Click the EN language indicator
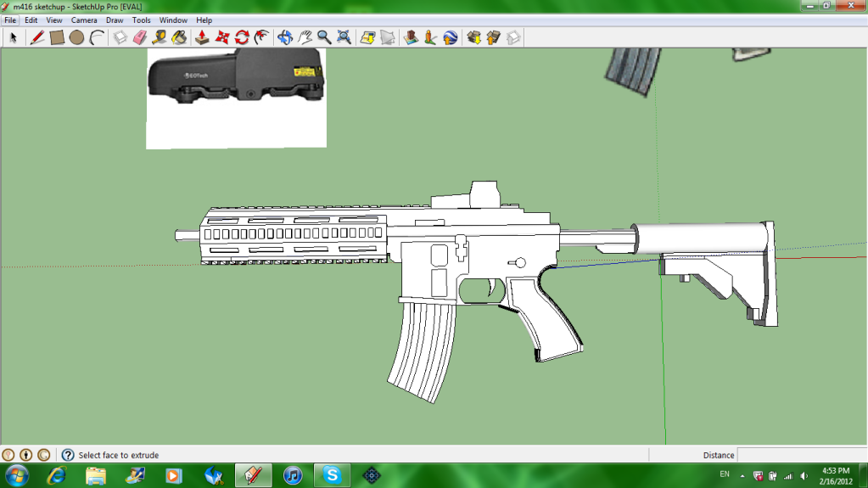Screen dimensions: 868x488 tap(725, 474)
